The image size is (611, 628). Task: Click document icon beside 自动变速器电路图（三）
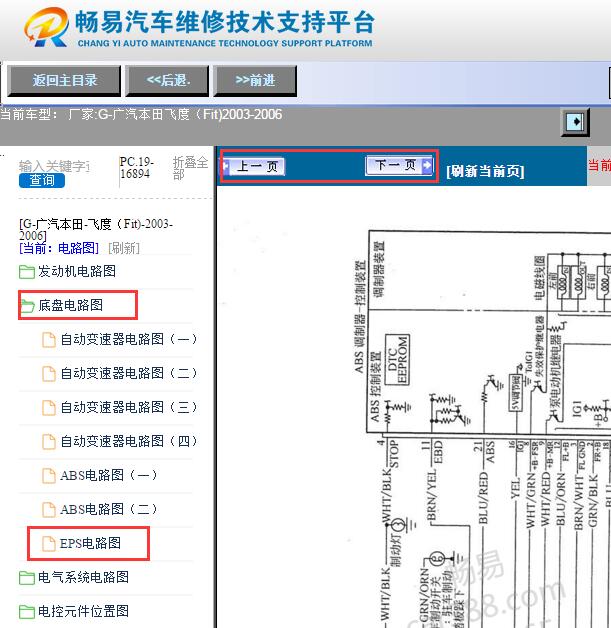click(49, 408)
